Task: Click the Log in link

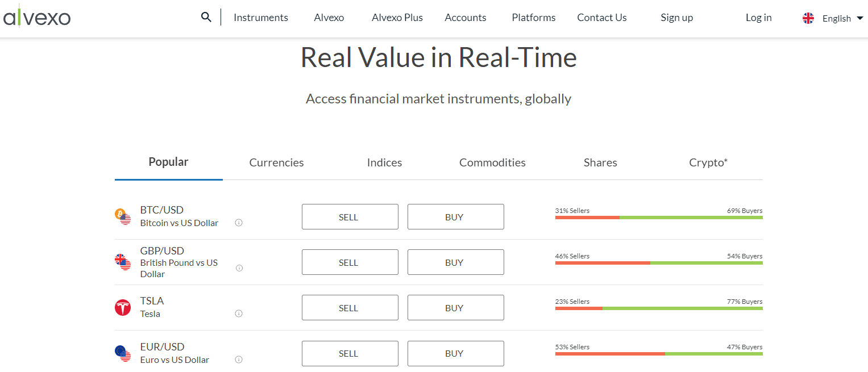Action: 758,18
